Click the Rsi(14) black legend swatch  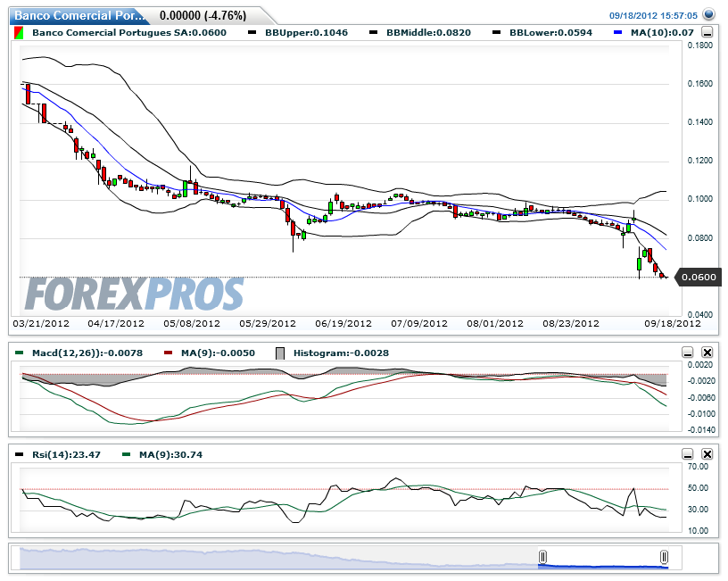point(19,454)
